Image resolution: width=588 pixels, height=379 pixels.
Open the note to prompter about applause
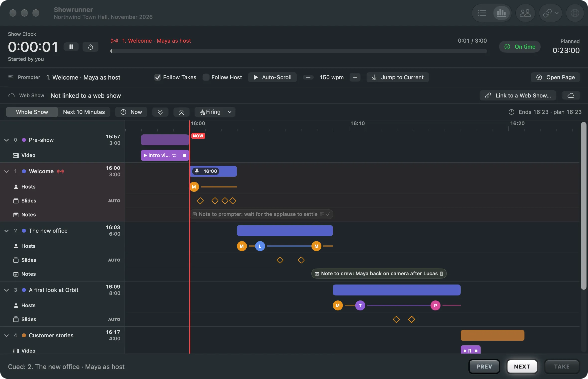click(261, 214)
